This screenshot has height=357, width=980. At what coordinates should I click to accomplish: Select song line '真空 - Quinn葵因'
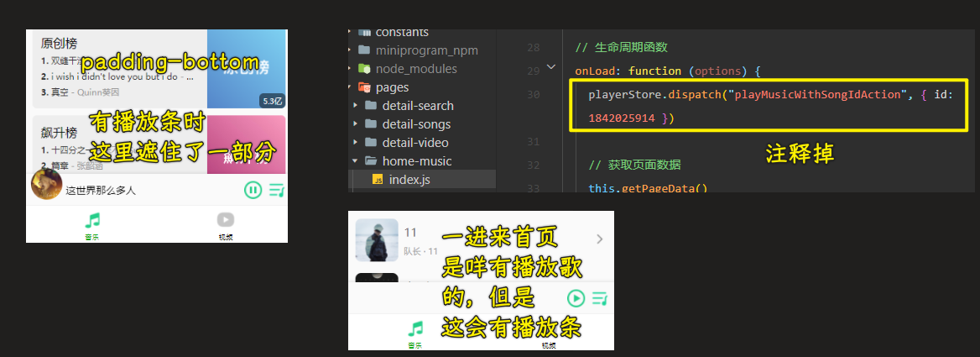pyautogui.click(x=80, y=92)
